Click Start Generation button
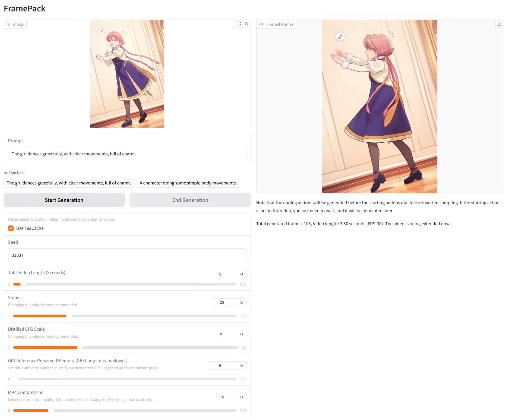This screenshot has height=420, width=512. (x=64, y=200)
